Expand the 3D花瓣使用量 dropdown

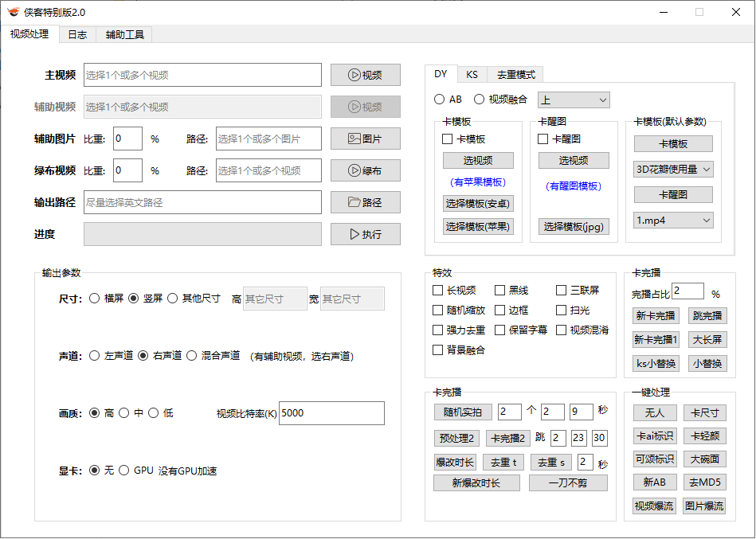point(673,169)
